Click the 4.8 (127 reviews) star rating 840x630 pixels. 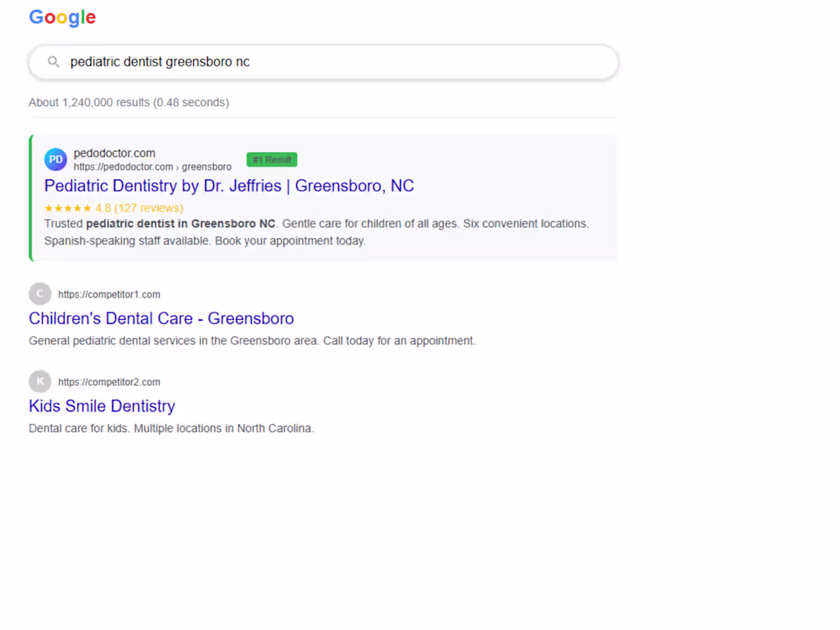pyautogui.click(x=114, y=208)
